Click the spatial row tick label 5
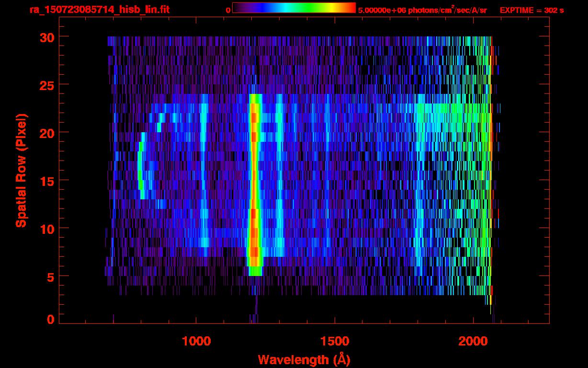Screen dimensions: 588x368 [x=50, y=276]
